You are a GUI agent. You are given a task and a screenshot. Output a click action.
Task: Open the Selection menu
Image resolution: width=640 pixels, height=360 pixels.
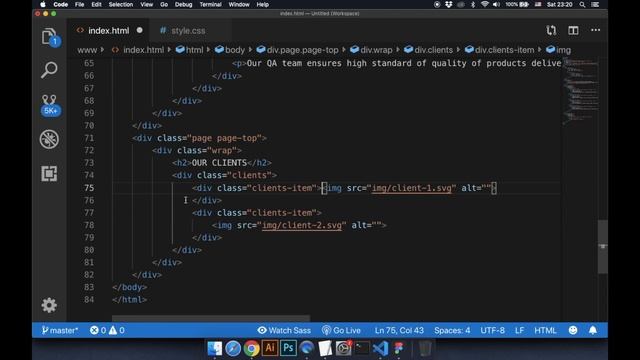[120, 4]
